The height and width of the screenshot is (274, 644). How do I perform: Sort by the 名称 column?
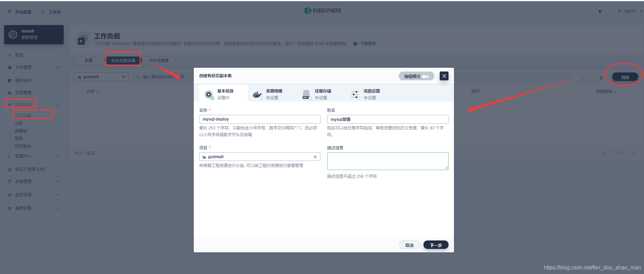tap(92, 91)
